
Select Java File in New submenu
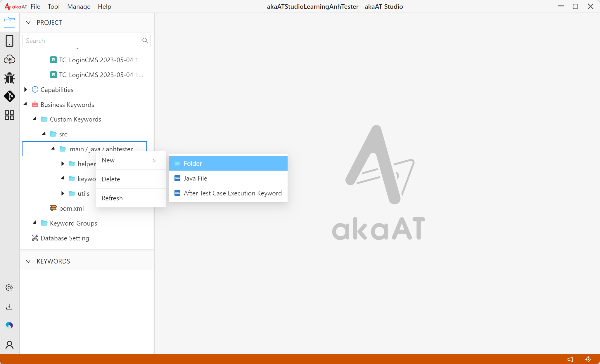[228, 178]
